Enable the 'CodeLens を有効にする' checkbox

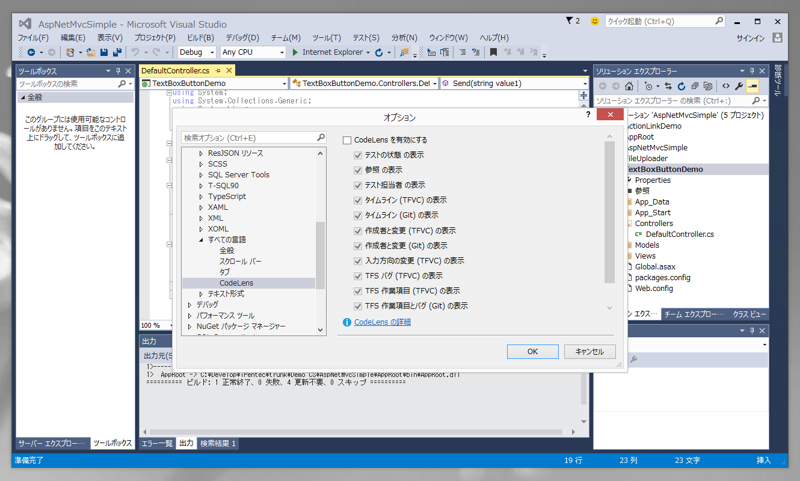(347, 140)
